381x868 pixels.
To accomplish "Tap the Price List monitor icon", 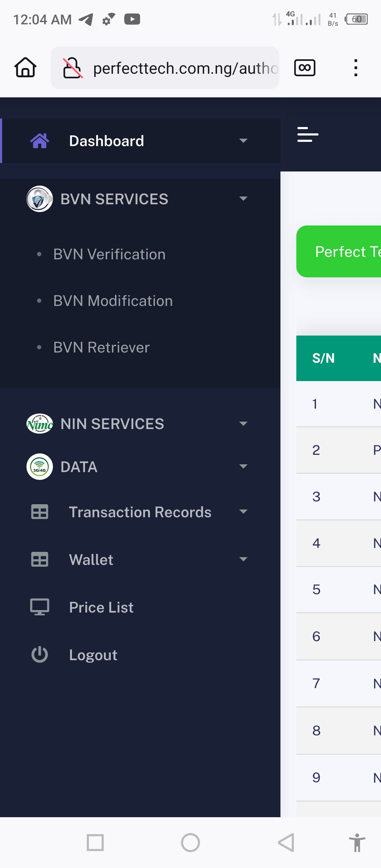I will click(x=40, y=607).
